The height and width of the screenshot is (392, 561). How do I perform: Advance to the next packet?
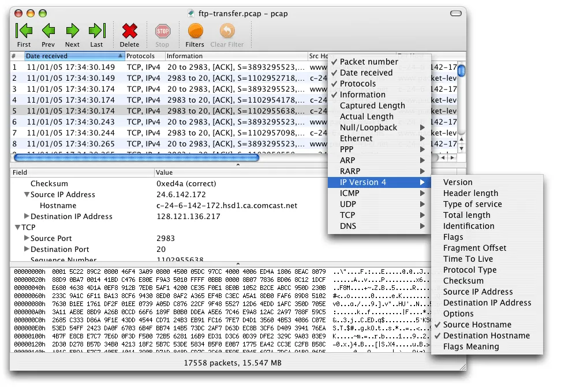[x=72, y=30]
